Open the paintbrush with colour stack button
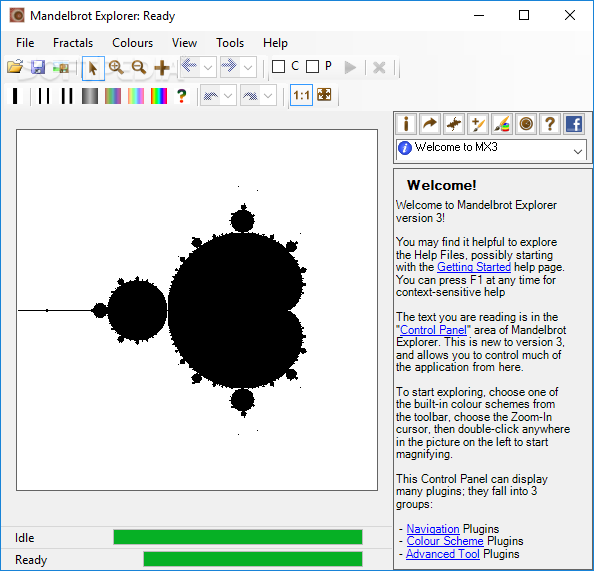The height and width of the screenshot is (571, 594). click(502, 124)
